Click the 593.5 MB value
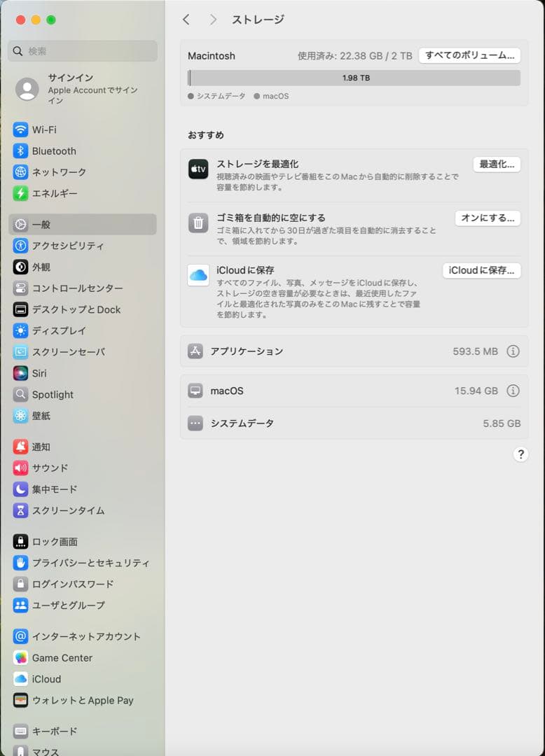The width and height of the screenshot is (545, 756). click(475, 351)
